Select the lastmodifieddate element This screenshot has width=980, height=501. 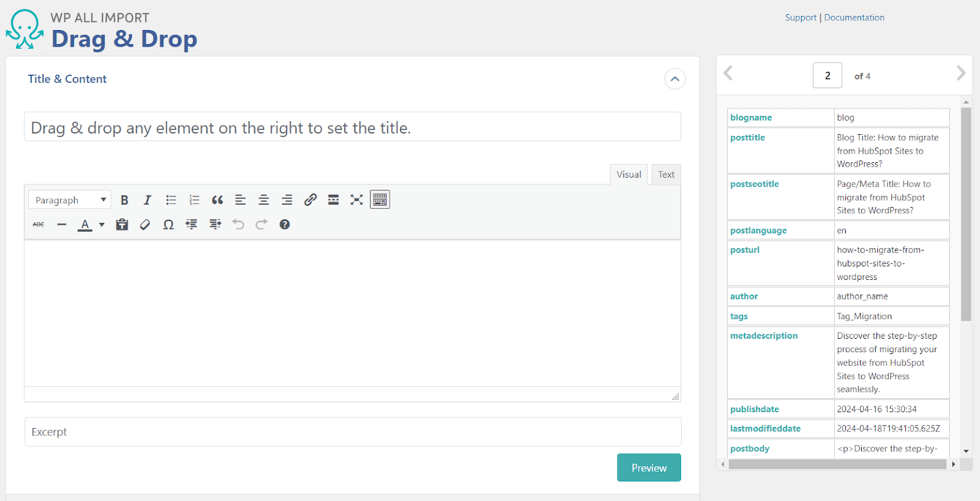pyautogui.click(x=766, y=429)
